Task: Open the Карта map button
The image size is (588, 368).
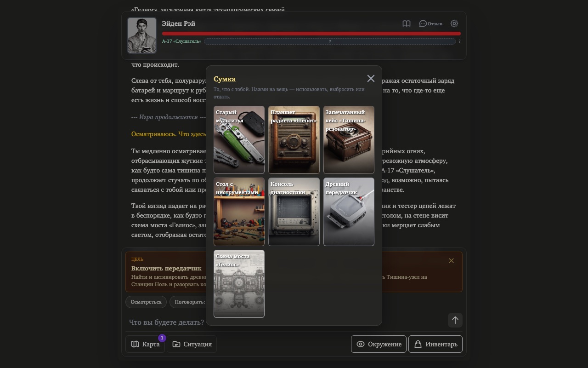Action: coord(145,344)
